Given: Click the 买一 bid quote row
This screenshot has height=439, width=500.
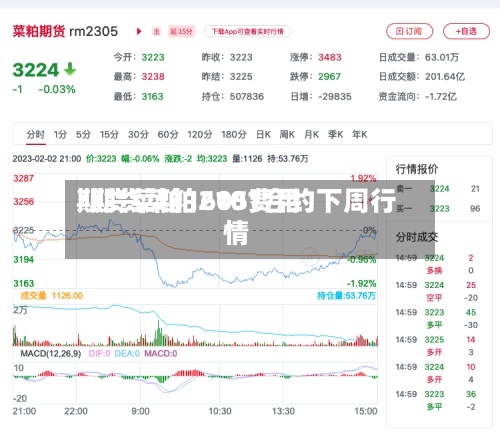Looking at the screenshot, I should 438,209.
